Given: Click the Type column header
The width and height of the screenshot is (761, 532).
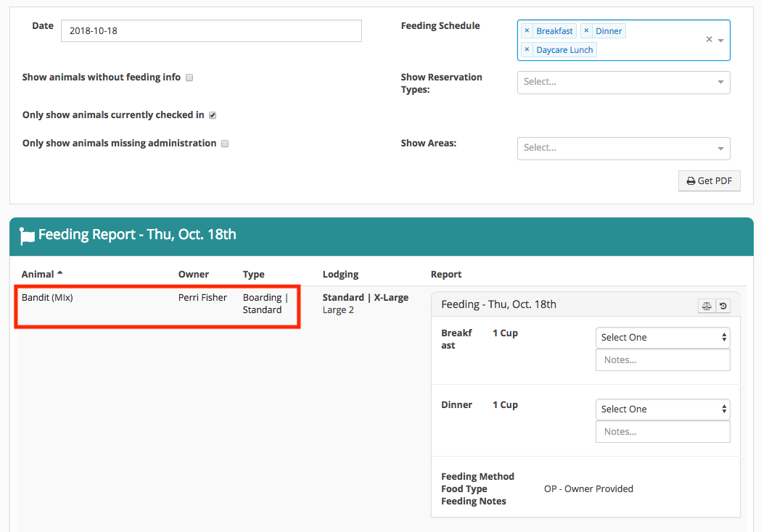Looking at the screenshot, I should (253, 275).
